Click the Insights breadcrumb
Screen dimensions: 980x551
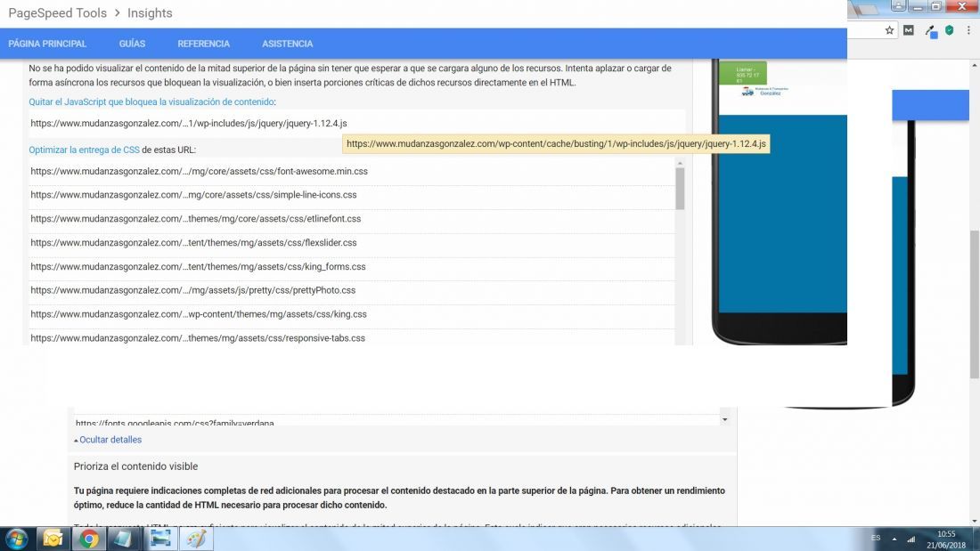150,13
